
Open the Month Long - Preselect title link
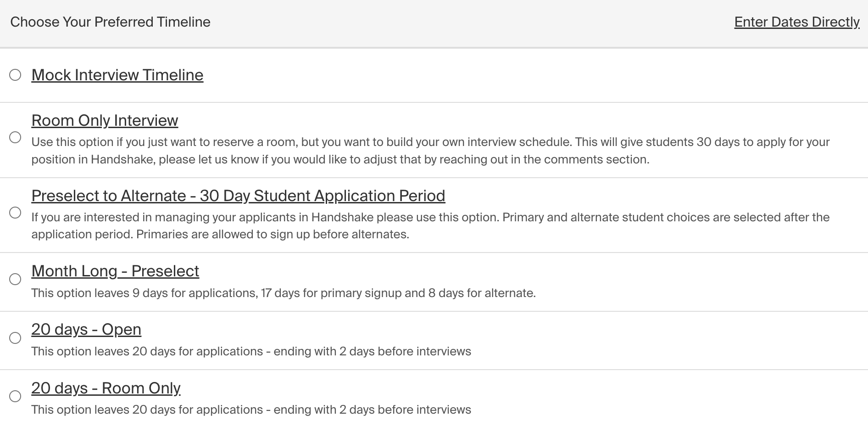115,271
